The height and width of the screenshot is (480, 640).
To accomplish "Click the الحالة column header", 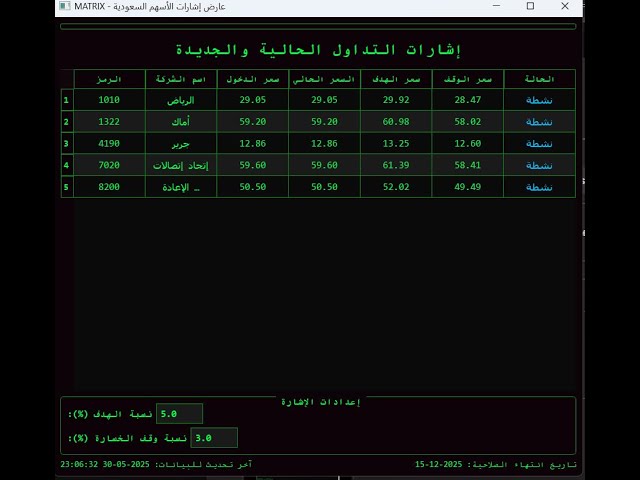I will pyautogui.click(x=540, y=79).
